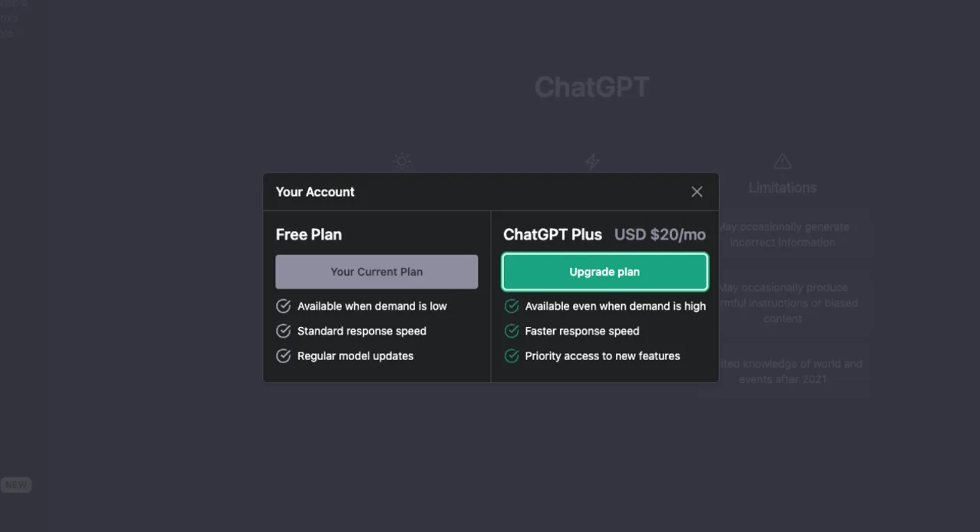980x532 pixels.
Task: Click the lightning bolt Capabilities icon
Action: [x=592, y=161]
